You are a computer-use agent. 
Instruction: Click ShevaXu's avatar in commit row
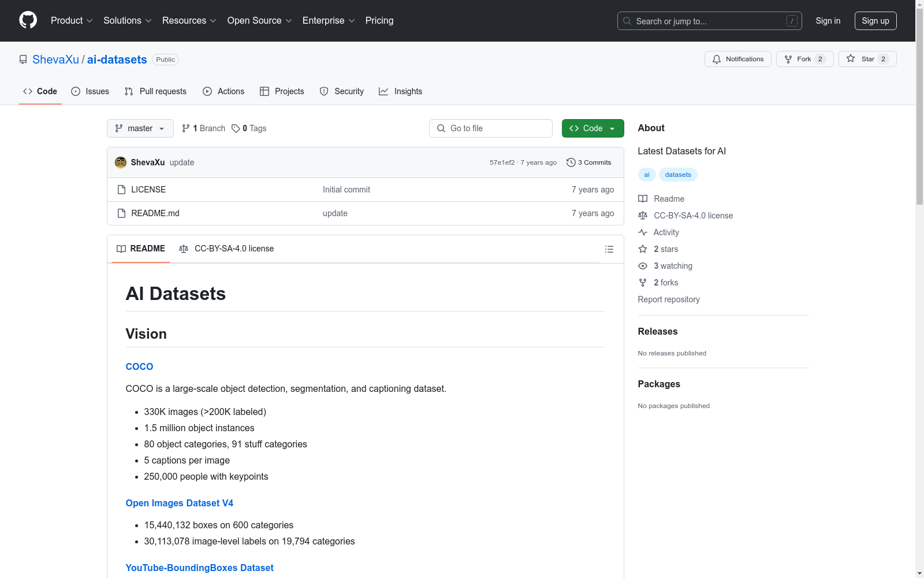[x=121, y=162]
